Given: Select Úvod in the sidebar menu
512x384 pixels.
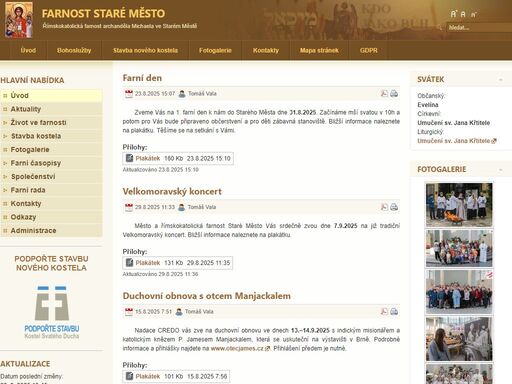Looking at the screenshot, I should click(51, 96).
